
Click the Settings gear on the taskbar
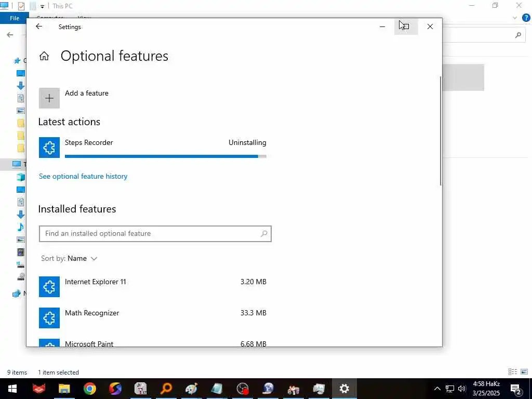tap(344, 389)
